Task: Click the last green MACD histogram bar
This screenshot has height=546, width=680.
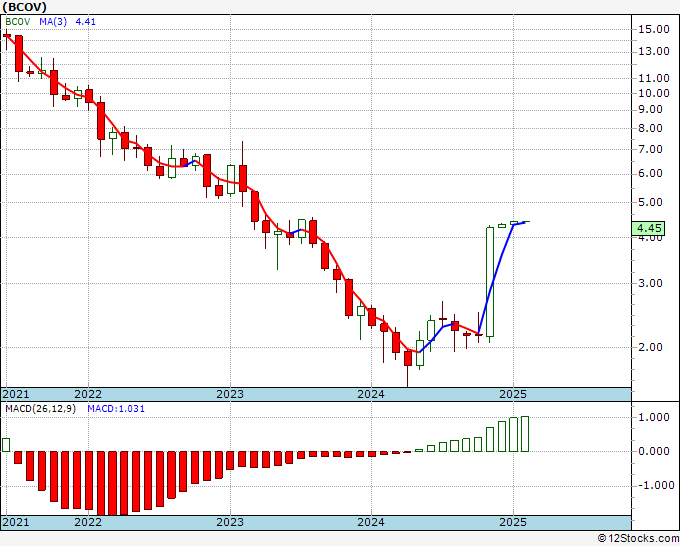Action: click(525, 434)
